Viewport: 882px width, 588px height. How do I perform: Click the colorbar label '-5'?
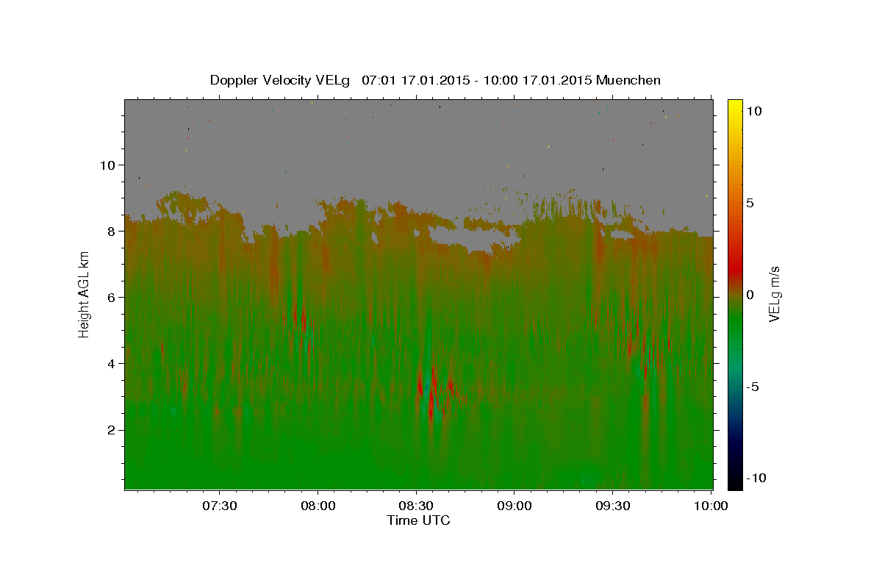(x=753, y=387)
